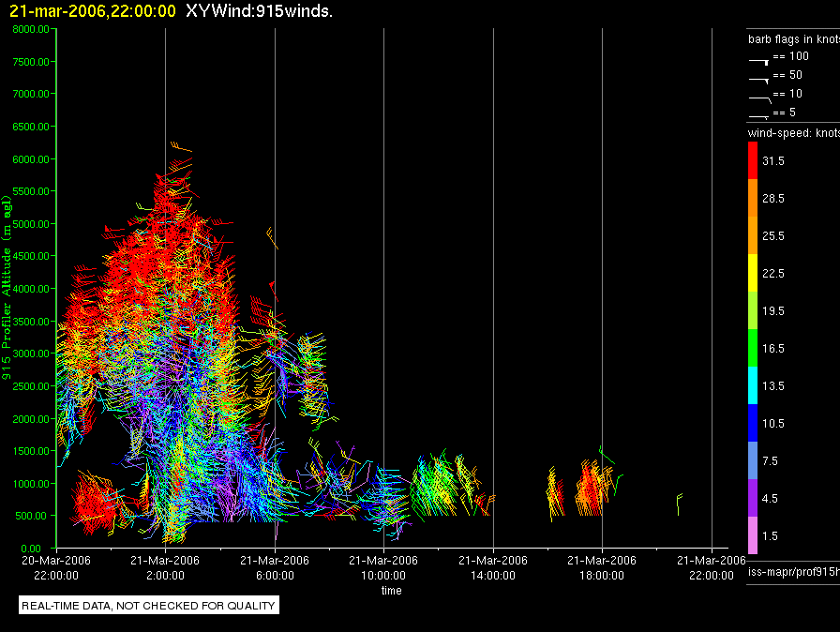Click the 50 knot barb flag symbol

[758, 81]
